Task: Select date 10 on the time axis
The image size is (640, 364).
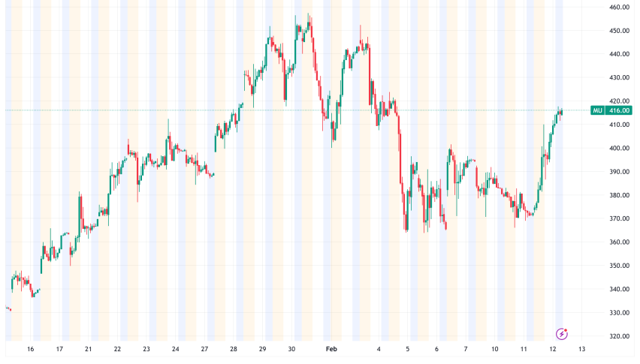Action: tap(495, 350)
